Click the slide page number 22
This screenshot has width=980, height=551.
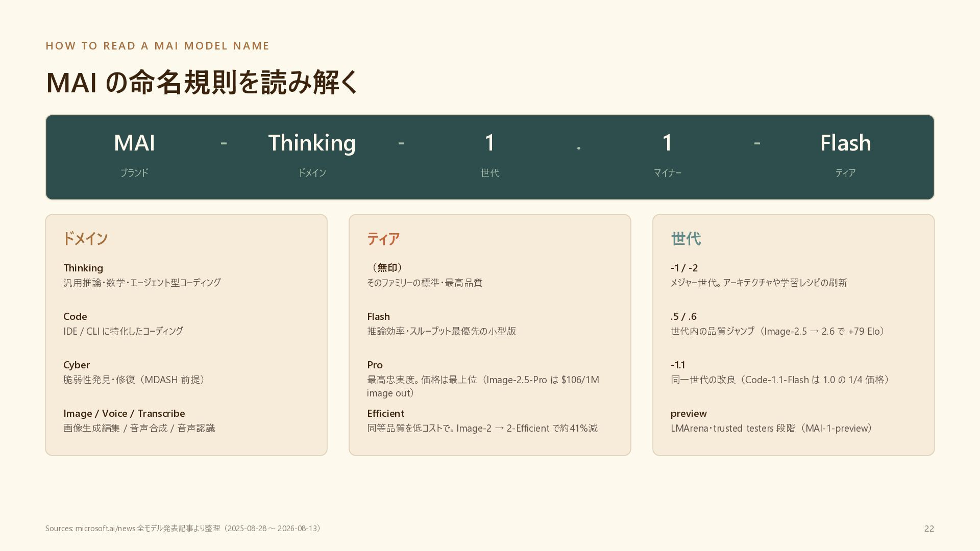(929, 529)
